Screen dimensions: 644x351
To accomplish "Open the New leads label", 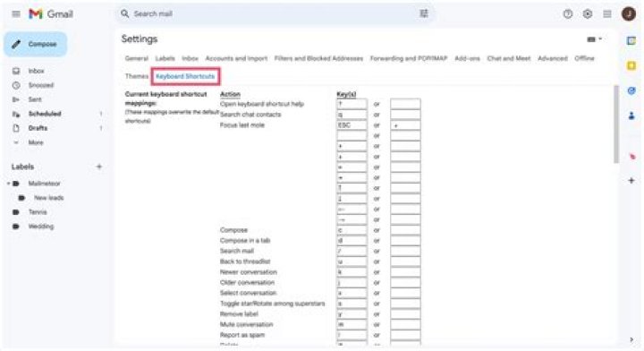I will (x=48, y=198).
